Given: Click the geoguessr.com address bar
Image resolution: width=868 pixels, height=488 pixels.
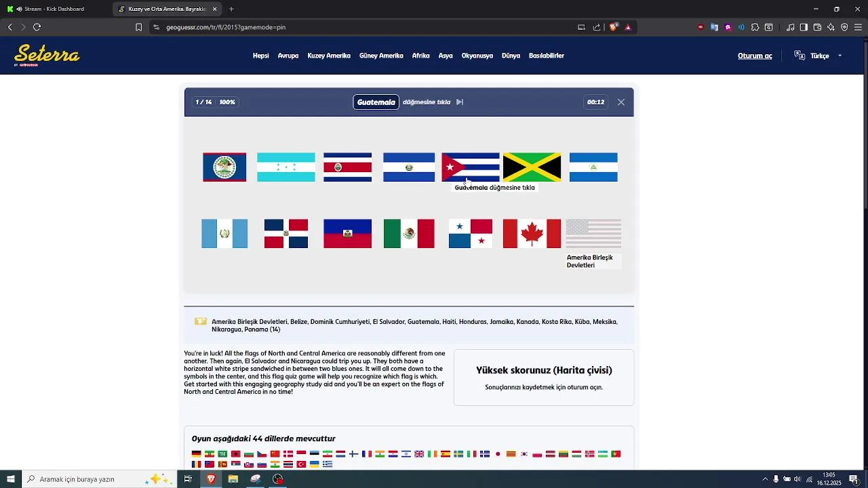Looking at the screenshot, I should coord(366,27).
